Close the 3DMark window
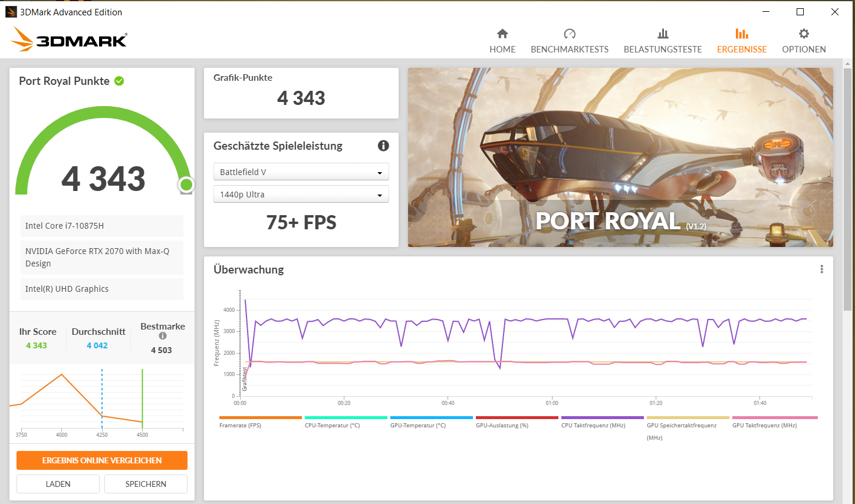855x504 pixels. [x=835, y=12]
